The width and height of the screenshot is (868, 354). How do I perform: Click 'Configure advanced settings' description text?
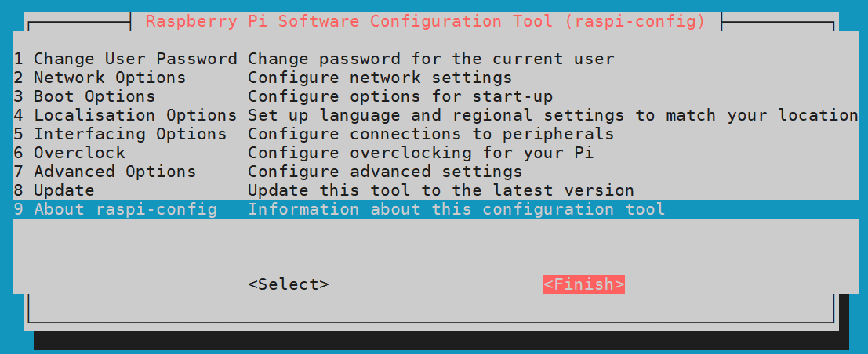coord(385,172)
